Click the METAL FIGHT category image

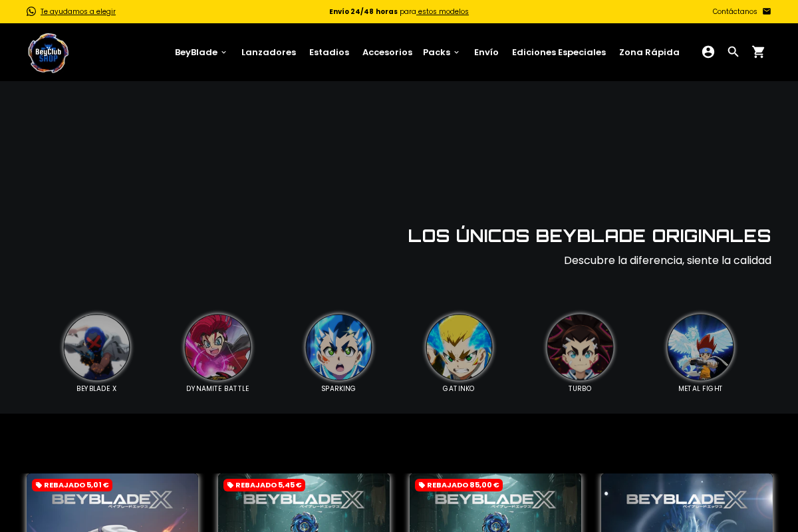click(700, 347)
